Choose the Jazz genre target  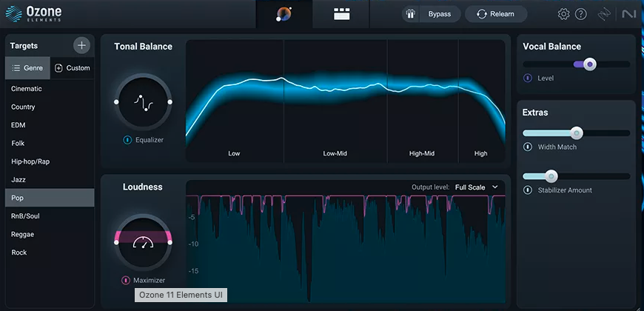tap(50, 179)
